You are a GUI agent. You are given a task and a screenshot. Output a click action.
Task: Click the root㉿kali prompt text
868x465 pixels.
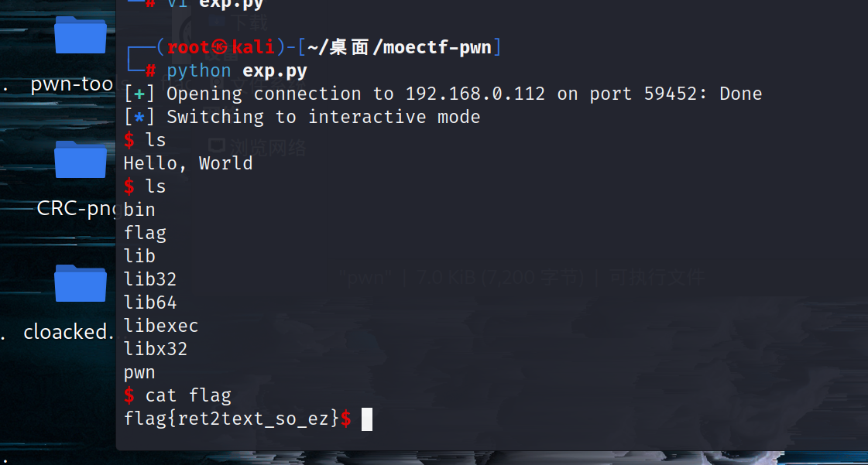click(221, 47)
